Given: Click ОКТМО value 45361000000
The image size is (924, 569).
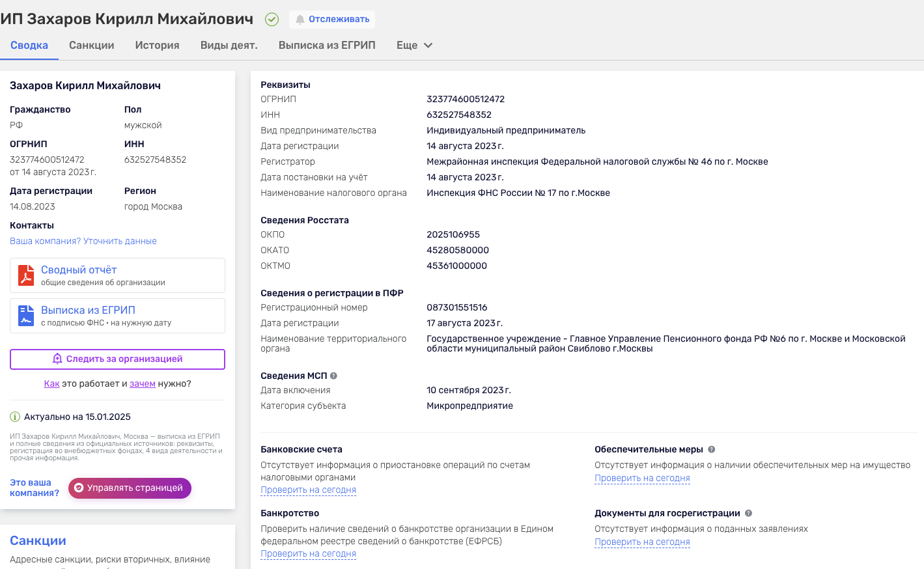Looking at the screenshot, I should [457, 266].
